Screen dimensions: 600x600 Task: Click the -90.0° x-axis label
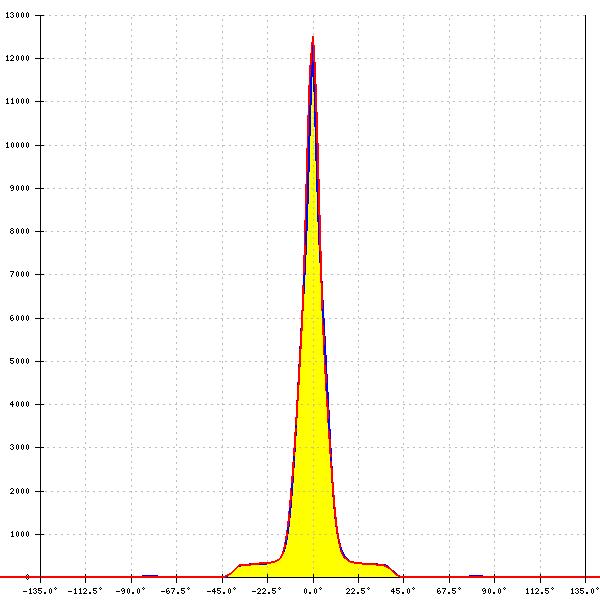[x=131, y=590]
